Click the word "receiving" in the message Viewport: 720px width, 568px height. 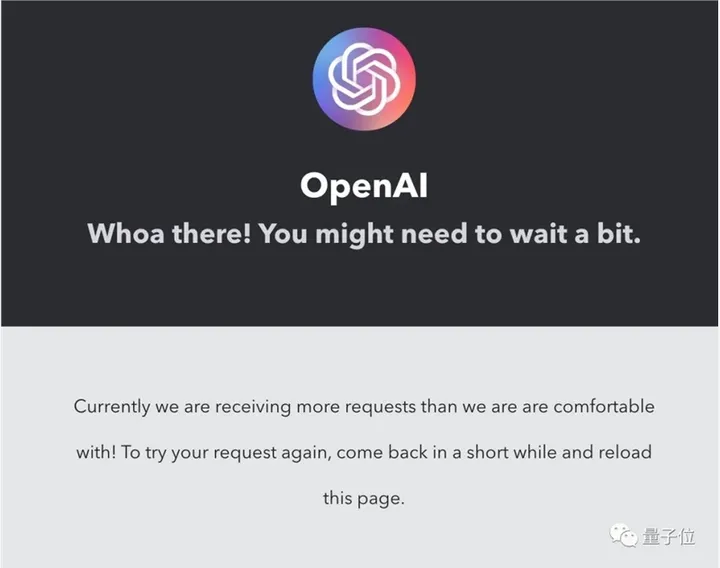click(x=253, y=408)
